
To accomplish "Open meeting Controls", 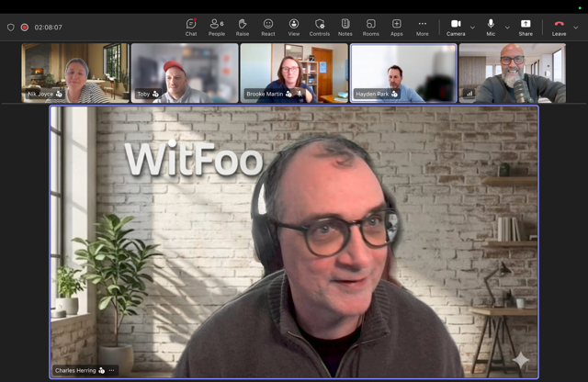I will 320,28.
